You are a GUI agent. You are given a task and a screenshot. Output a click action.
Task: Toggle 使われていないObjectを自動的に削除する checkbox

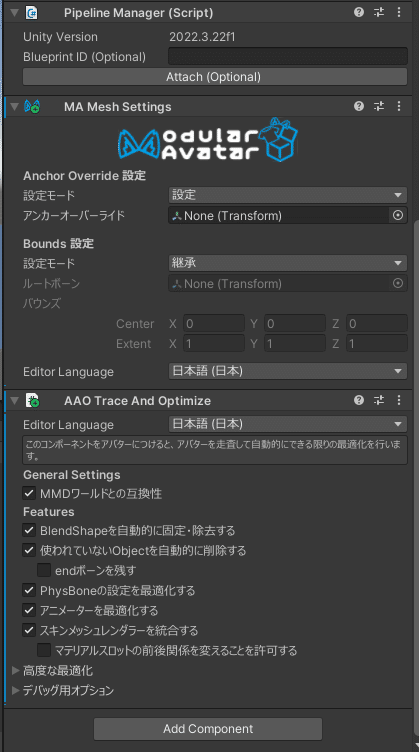click(x=29, y=551)
